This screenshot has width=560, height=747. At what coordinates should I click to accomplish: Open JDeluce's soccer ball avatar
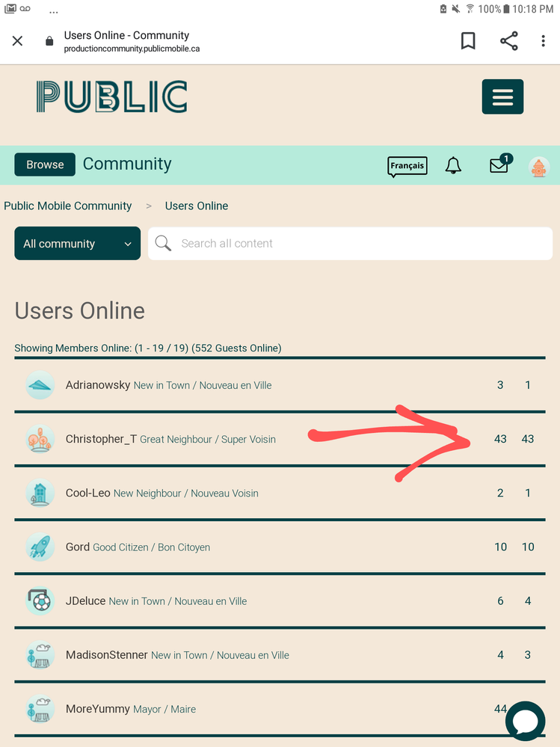pyautogui.click(x=40, y=600)
